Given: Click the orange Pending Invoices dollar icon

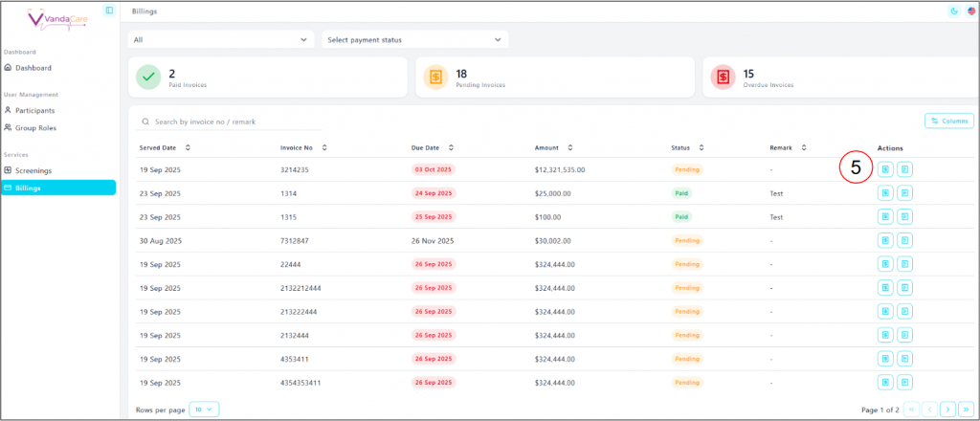Looking at the screenshot, I should [x=435, y=77].
